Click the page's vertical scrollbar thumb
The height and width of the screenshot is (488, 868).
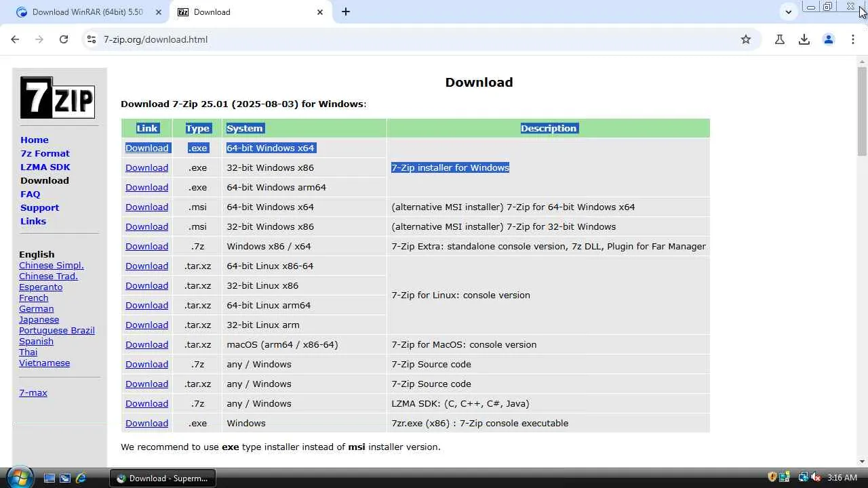click(862, 112)
